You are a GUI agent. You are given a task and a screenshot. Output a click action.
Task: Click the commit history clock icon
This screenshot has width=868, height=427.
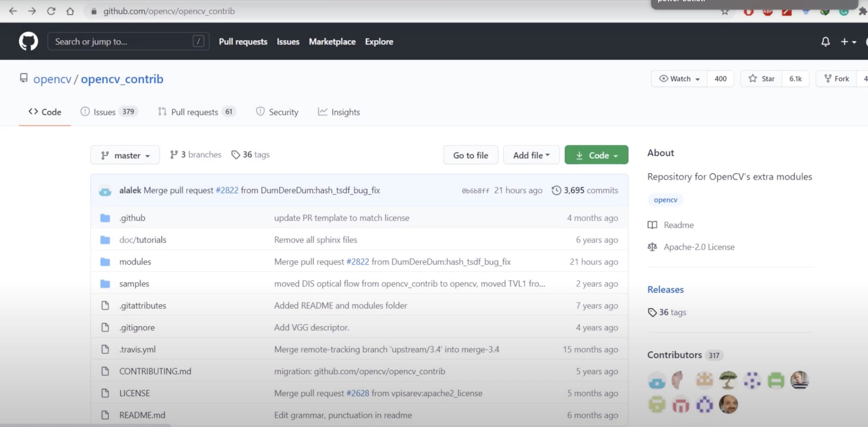[x=556, y=190]
